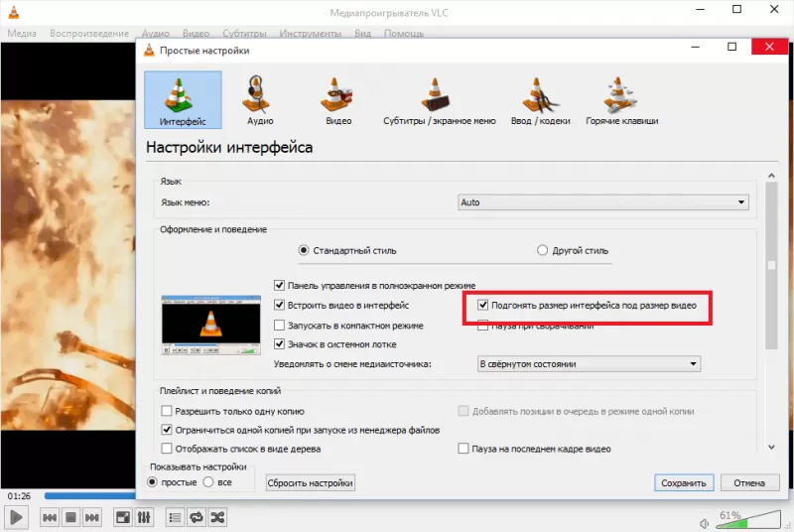Click the interface style preview thumbnail

click(211, 325)
